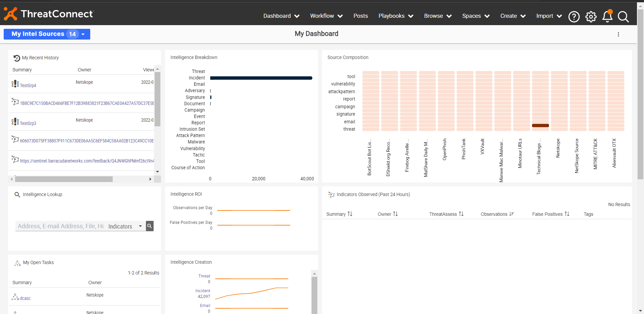Screen dimensions: 644x314
Task: Click the Recent History horizontal scrollbar thumb
Action: tap(64, 179)
